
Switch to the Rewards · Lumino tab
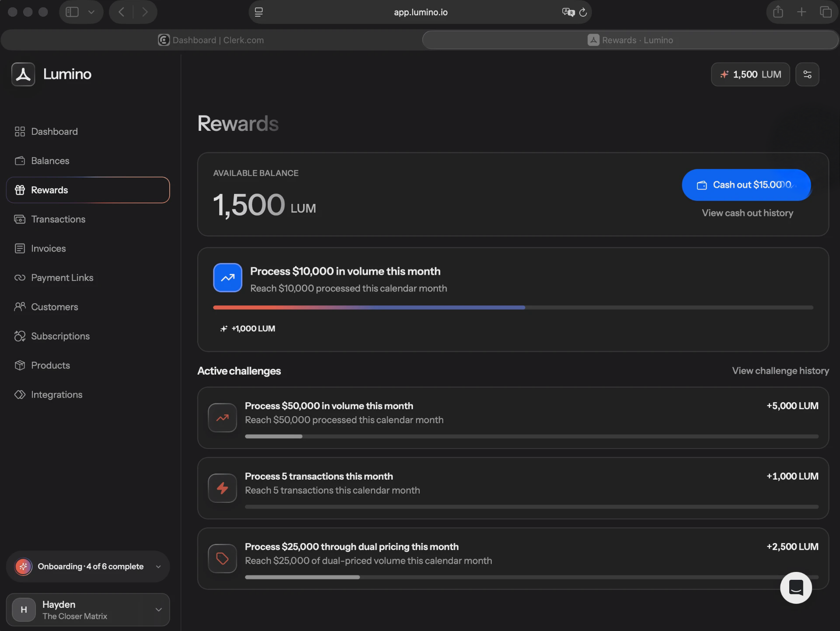(630, 40)
